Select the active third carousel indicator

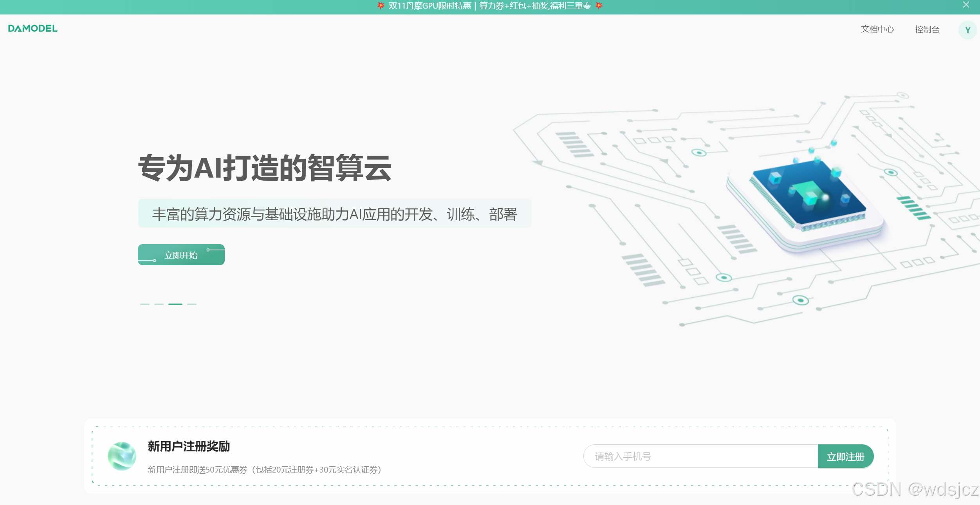pyautogui.click(x=175, y=304)
